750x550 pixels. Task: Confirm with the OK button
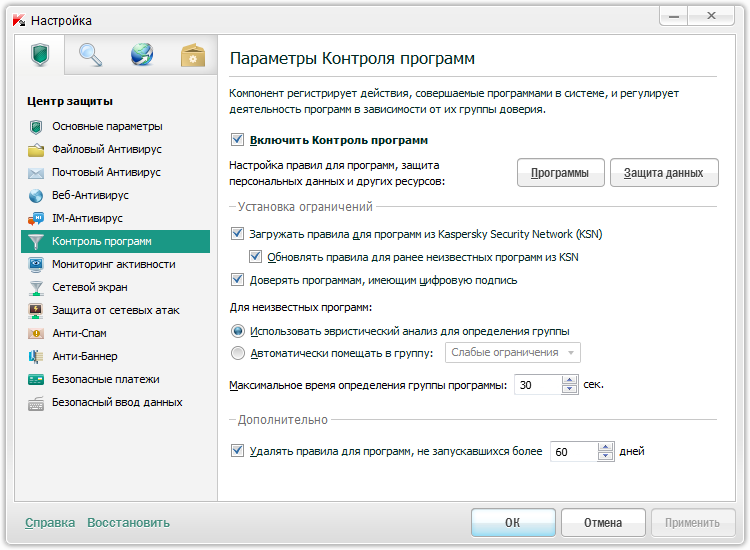tap(513, 522)
